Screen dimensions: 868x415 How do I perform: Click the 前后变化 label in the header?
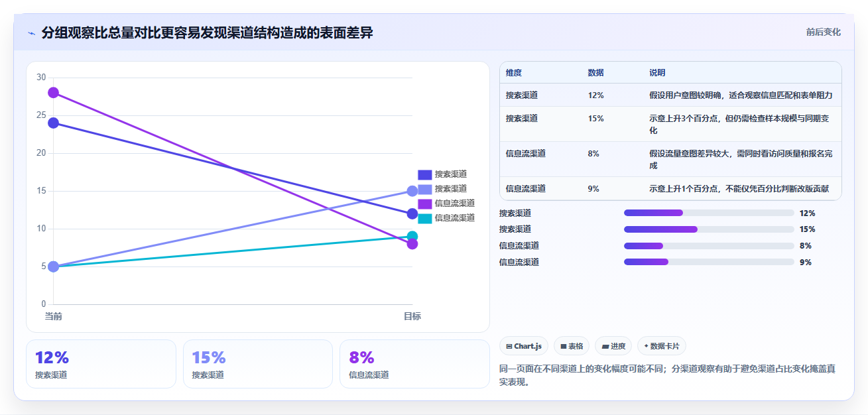[824, 32]
